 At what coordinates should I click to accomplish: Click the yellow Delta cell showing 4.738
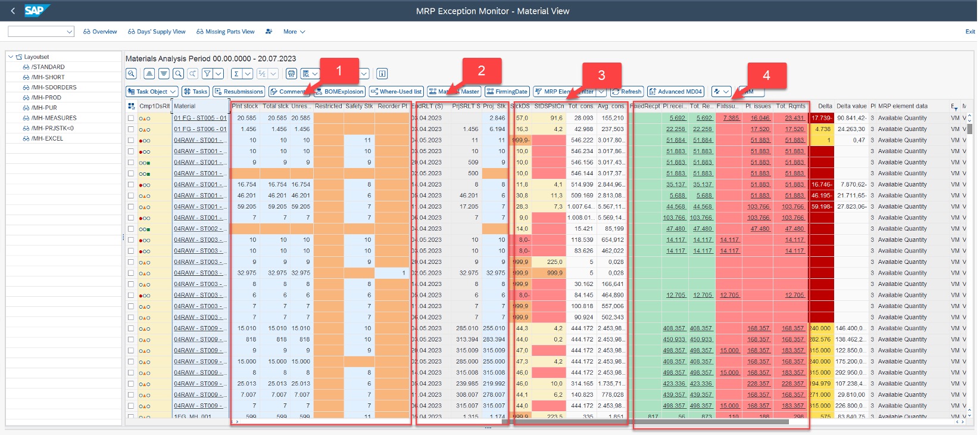(822, 129)
